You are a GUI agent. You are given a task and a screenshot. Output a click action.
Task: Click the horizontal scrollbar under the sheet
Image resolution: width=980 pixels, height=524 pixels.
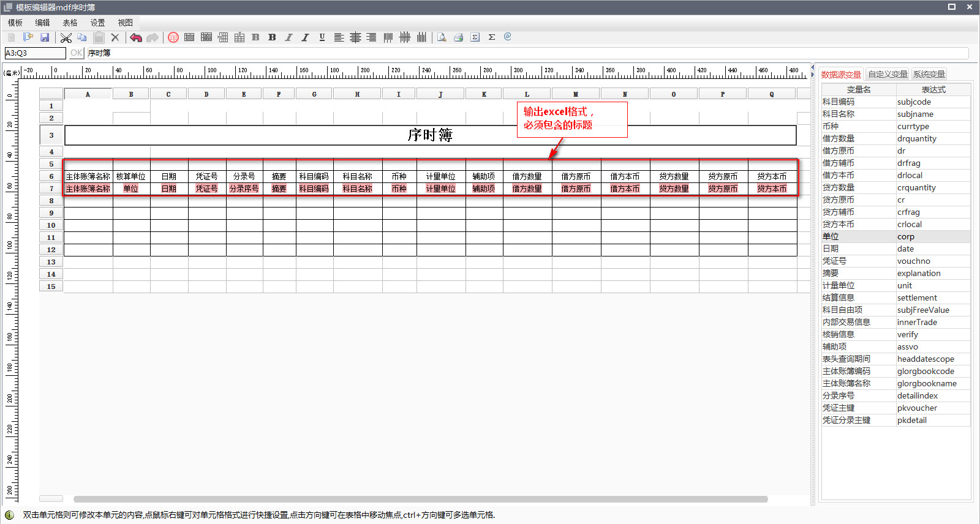(420, 499)
